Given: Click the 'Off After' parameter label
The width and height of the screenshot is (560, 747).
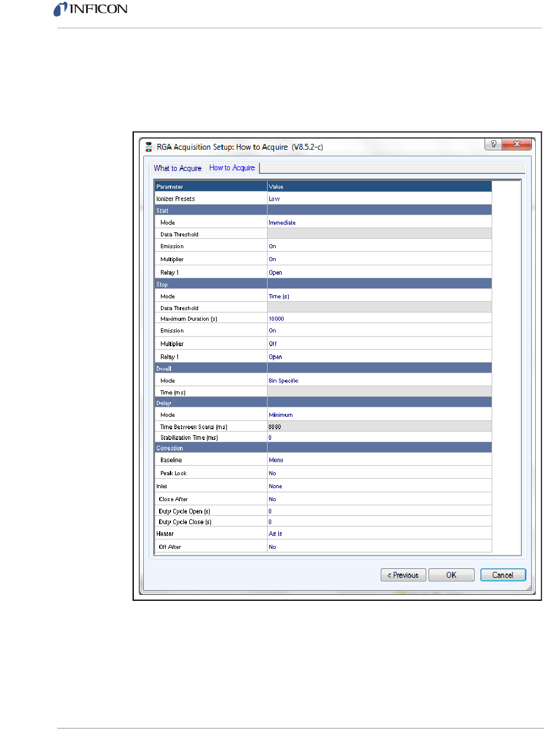Looking at the screenshot, I should tap(170, 547).
